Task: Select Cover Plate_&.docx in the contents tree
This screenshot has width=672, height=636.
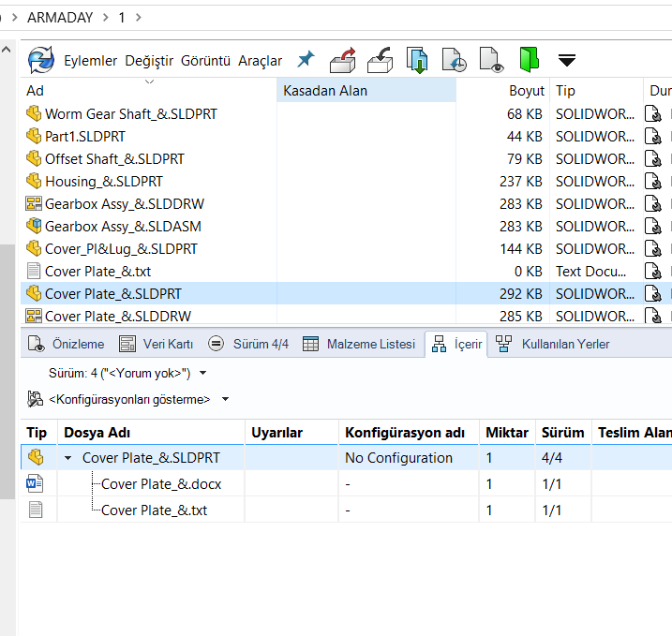Action: click(x=160, y=484)
